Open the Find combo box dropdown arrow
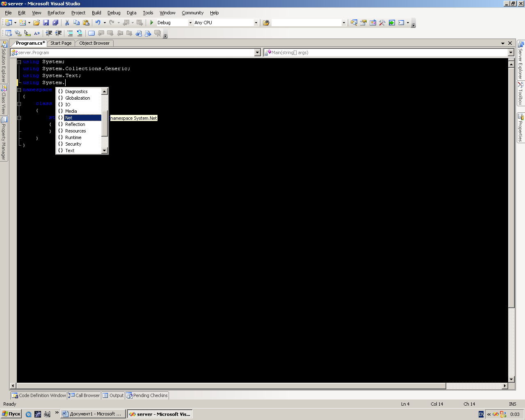Screen dimensions: 525x420 pyautogui.click(x=344, y=23)
